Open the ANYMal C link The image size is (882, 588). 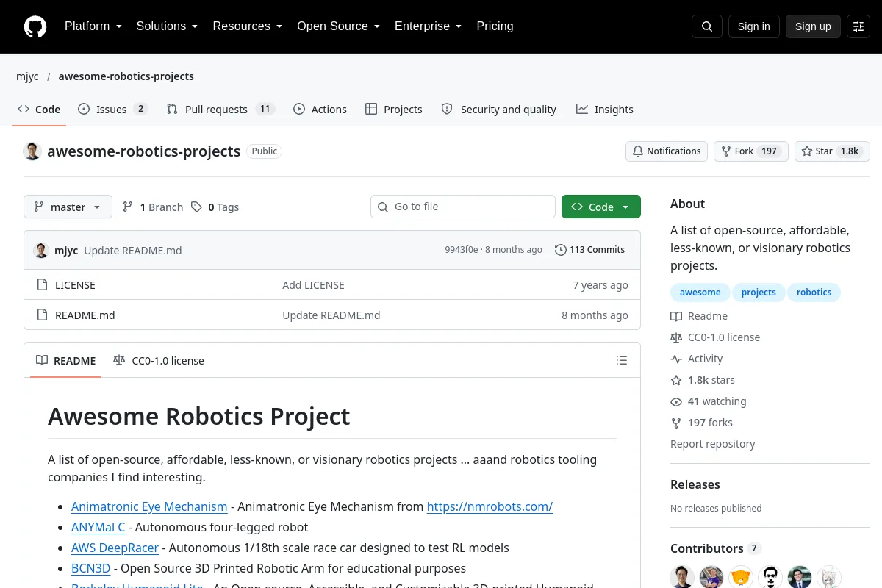point(98,527)
